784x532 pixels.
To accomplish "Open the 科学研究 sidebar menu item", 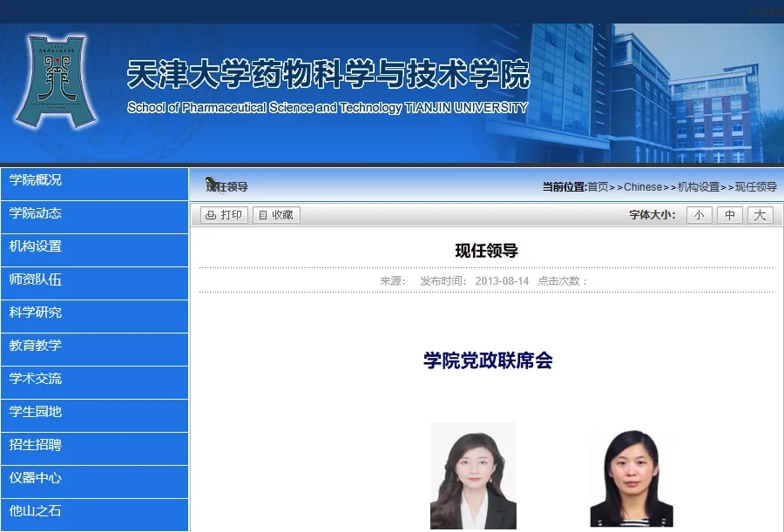I will point(94,316).
